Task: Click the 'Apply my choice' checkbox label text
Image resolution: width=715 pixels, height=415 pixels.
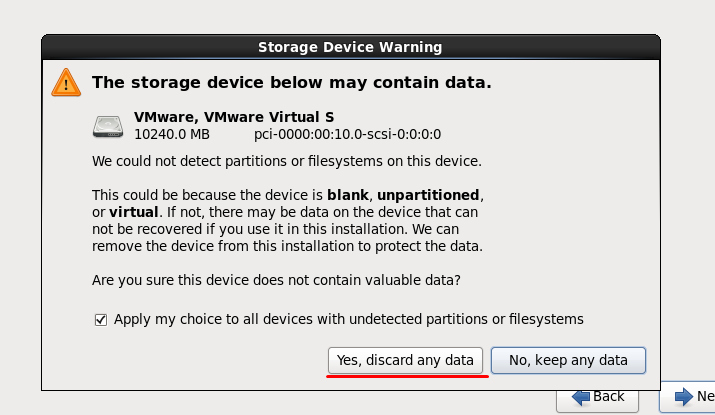Action: [348, 319]
